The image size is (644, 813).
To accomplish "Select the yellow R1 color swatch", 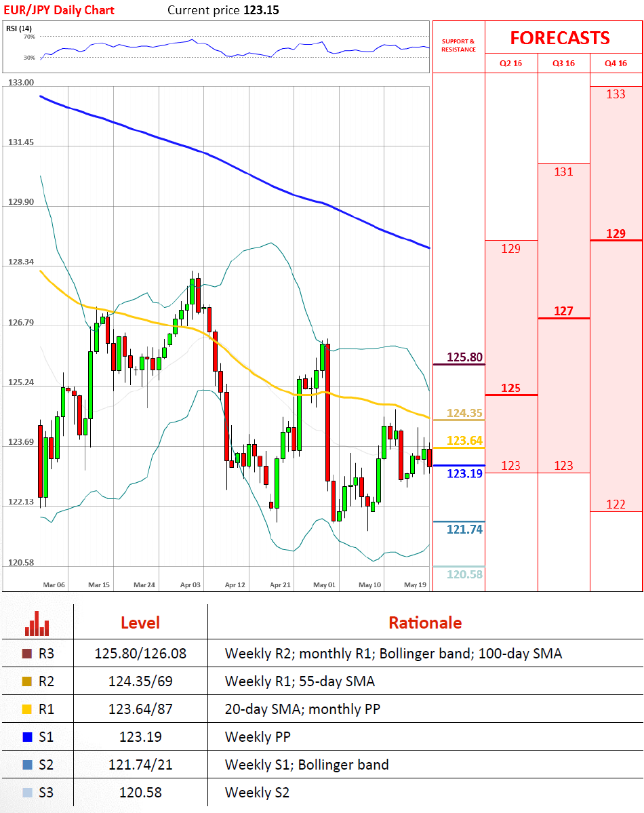I will coord(27,709).
